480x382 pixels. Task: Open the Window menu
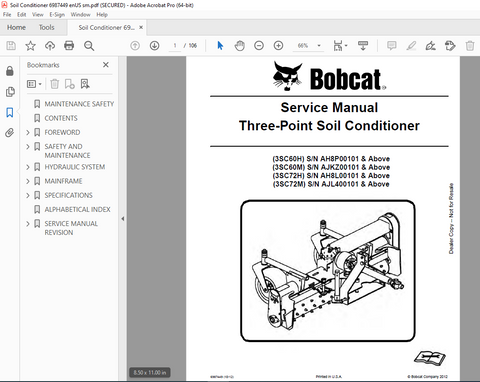(x=80, y=15)
